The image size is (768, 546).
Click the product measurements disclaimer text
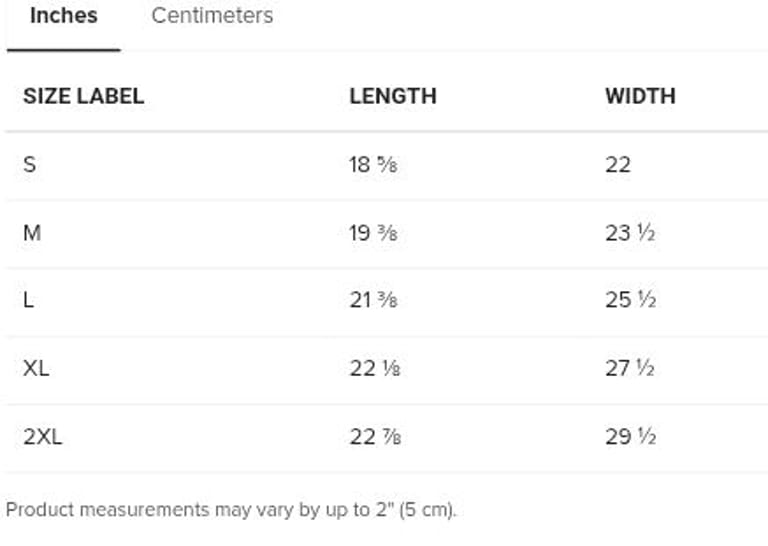[231, 510]
